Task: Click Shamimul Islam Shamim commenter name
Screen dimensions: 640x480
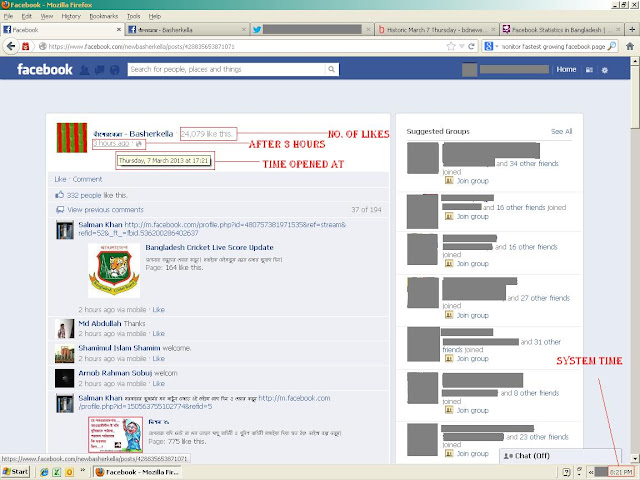Action: 119,348
